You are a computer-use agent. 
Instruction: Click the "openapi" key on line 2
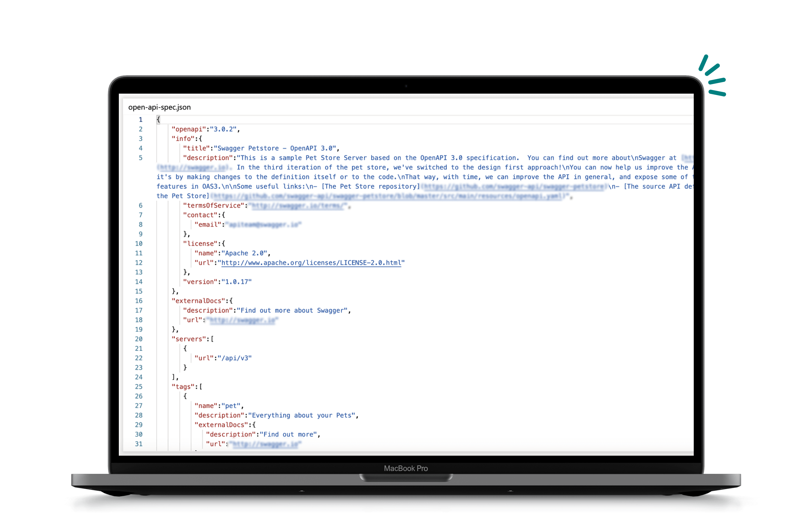[x=189, y=129]
